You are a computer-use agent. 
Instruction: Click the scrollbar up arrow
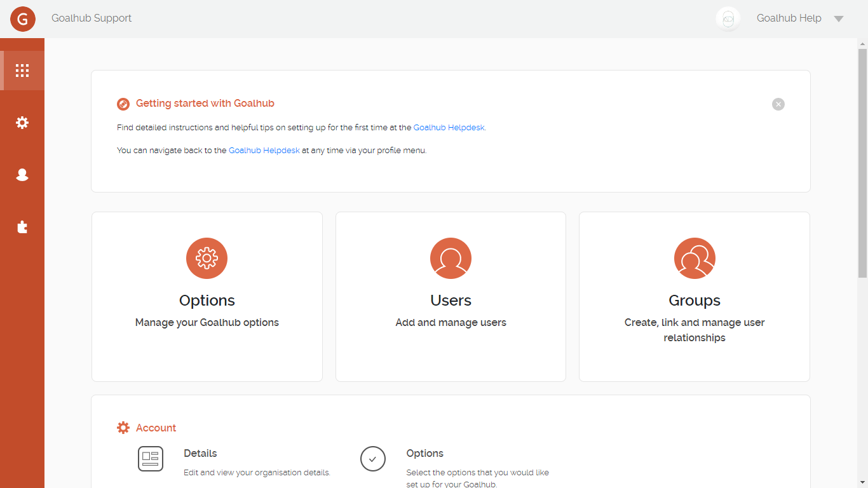click(862, 44)
